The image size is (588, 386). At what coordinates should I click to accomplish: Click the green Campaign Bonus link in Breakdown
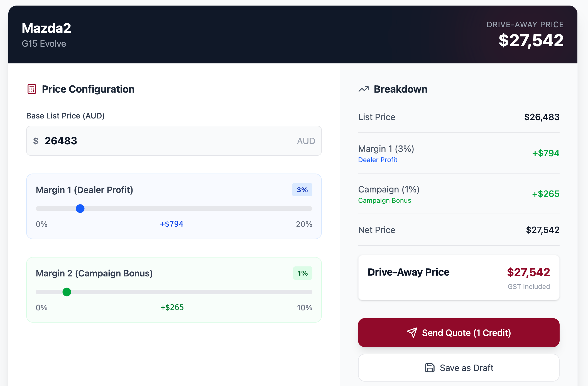[384, 201]
